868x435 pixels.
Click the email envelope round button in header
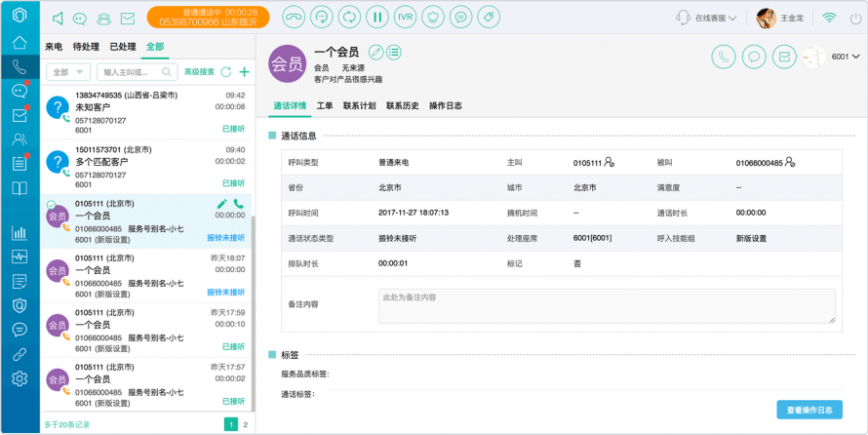(784, 57)
